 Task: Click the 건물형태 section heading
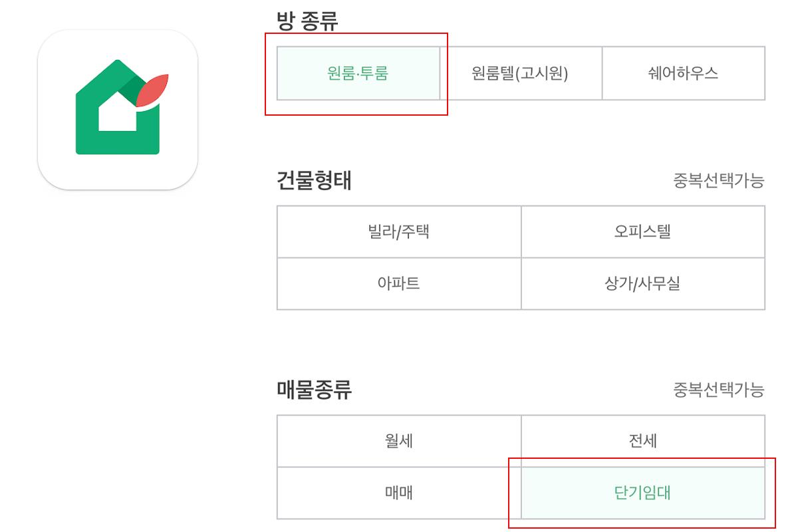click(314, 180)
